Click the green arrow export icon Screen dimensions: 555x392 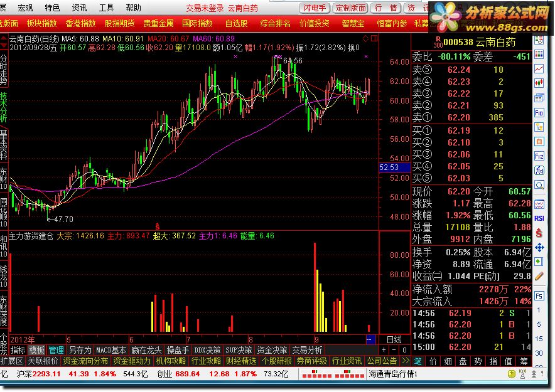(x=539, y=262)
